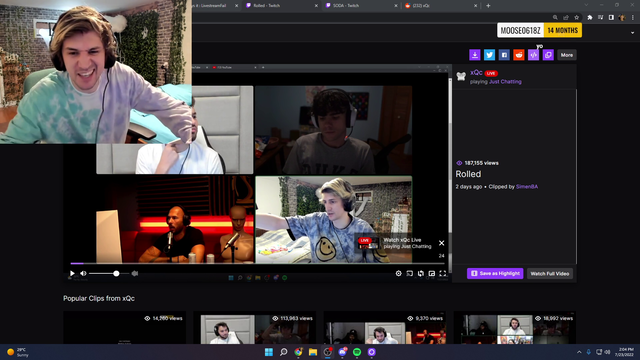Open the Windows Start menu

point(269,352)
